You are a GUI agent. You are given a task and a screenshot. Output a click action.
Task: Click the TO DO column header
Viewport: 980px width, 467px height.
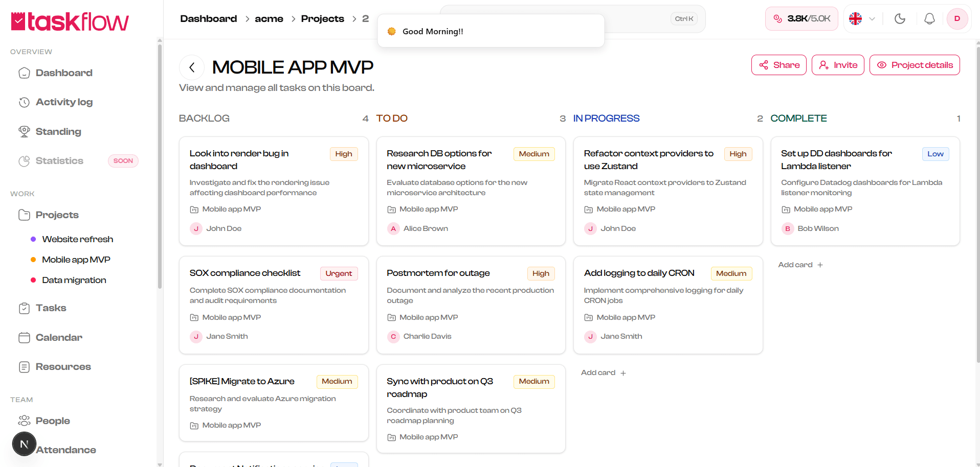point(392,119)
